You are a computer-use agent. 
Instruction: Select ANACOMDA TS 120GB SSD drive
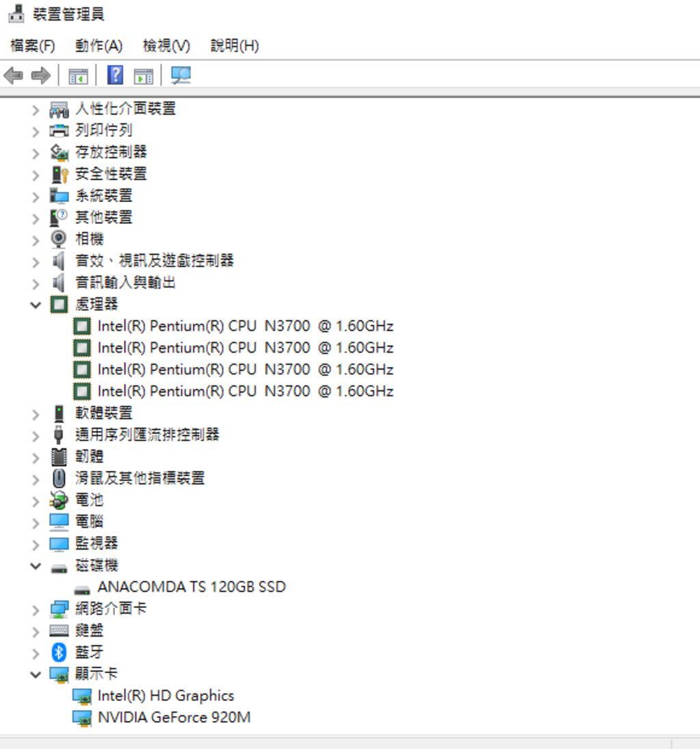pos(192,587)
